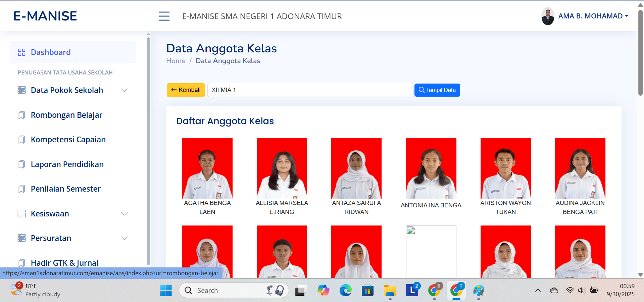Click the user avatar photo in header
This screenshot has height=302, width=644.
[548, 16]
